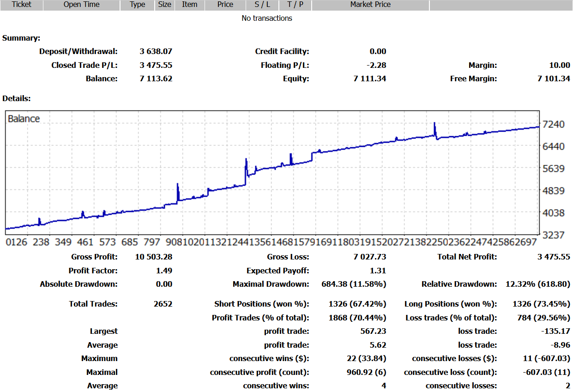Click the Expected Payoff label
This screenshot has height=392, width=573.
[278, 271]
